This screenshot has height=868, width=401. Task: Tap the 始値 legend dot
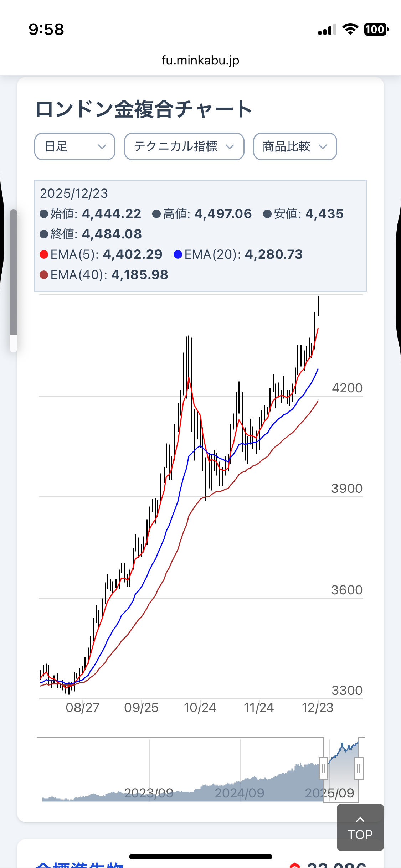(44, 214)
